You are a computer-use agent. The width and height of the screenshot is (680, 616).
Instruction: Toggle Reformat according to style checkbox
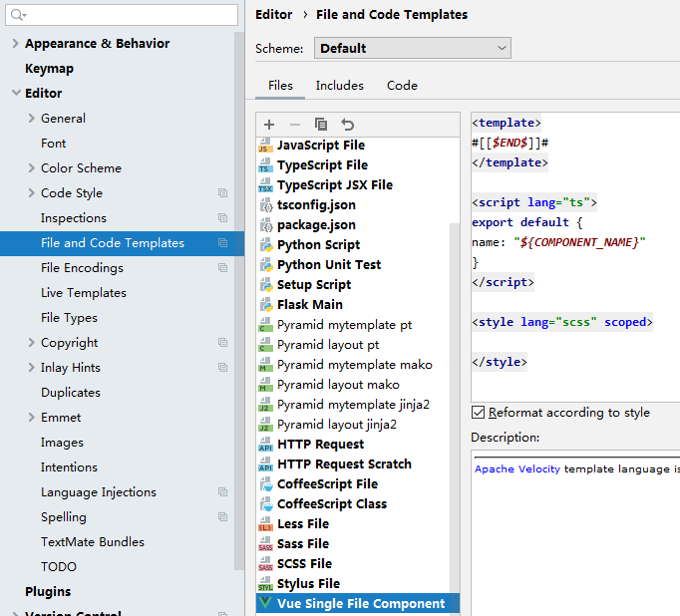point(478,413)
